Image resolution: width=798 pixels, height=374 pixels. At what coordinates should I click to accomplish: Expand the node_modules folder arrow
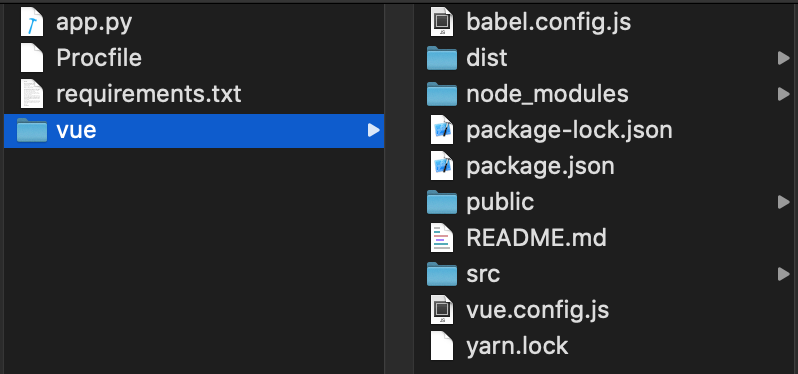pyautogui.click(x=784, y=94)
